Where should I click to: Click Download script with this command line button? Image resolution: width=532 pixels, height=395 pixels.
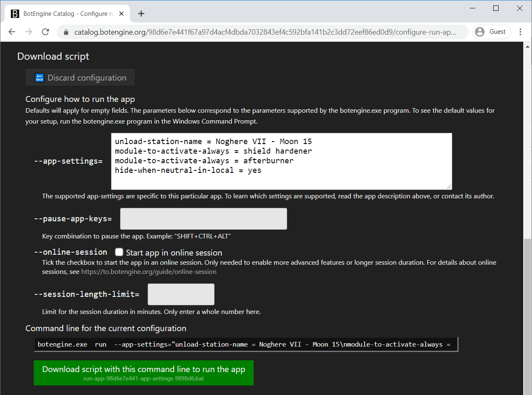(144, 373)
